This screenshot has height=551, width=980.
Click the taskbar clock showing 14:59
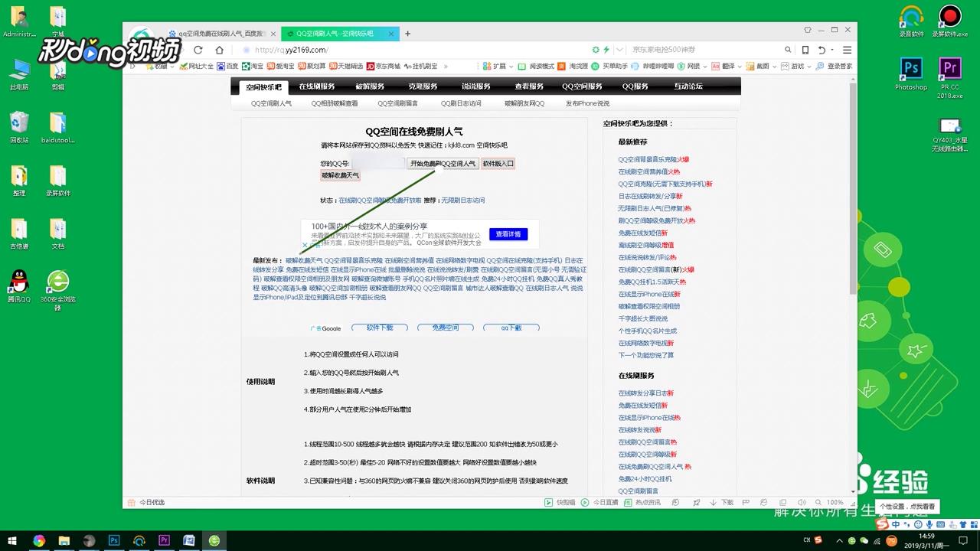[x=927, y=540]
